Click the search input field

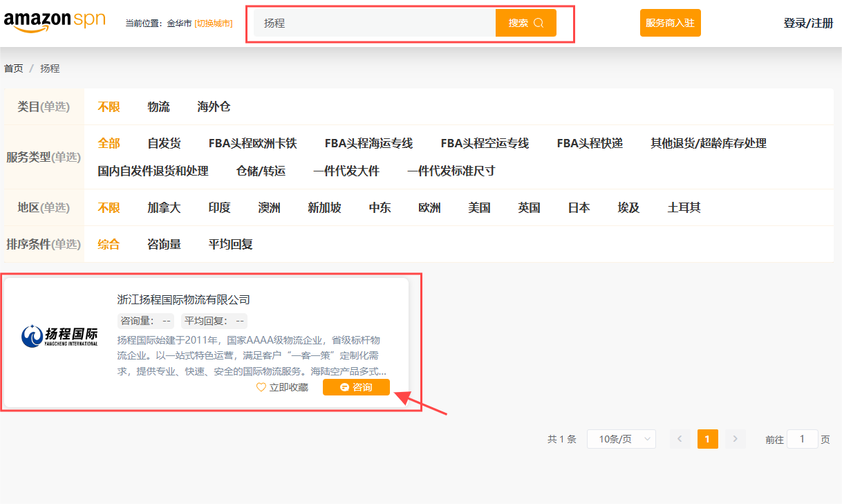tap(375, 23)
